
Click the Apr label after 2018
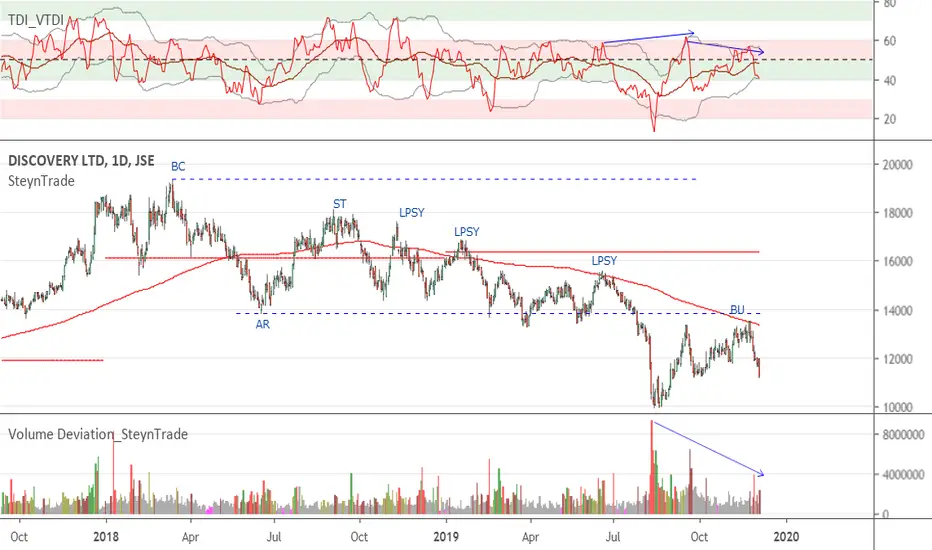coord(190,538)
